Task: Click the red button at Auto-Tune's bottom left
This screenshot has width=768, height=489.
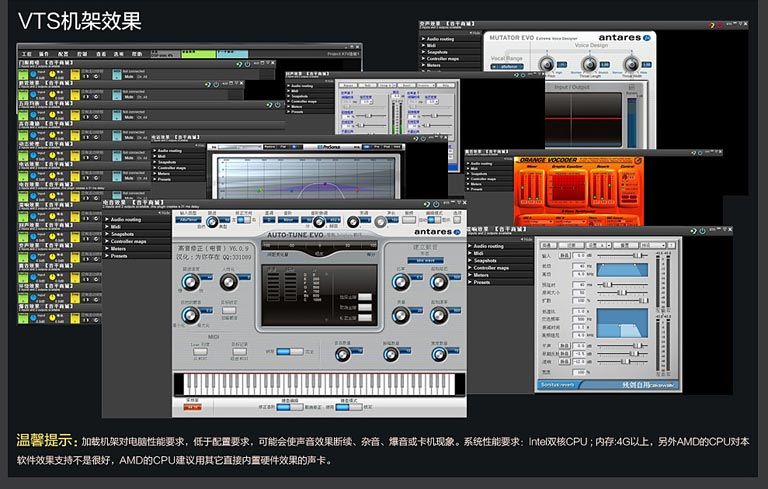Action: coord(192,407)
